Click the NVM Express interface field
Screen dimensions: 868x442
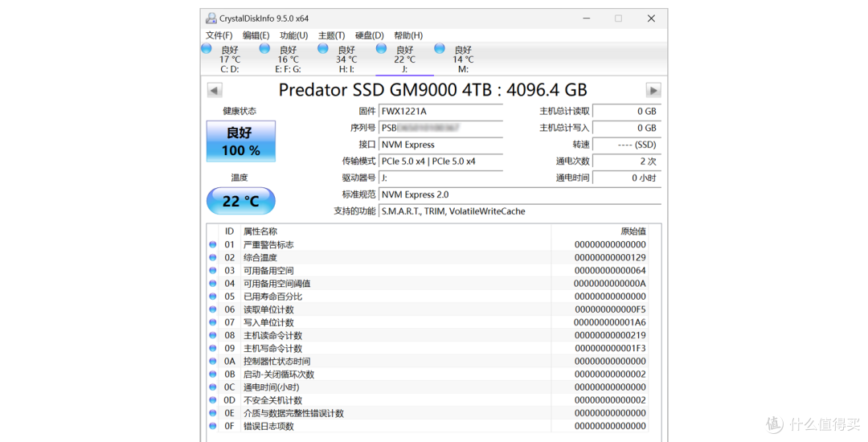coord(441,145)
